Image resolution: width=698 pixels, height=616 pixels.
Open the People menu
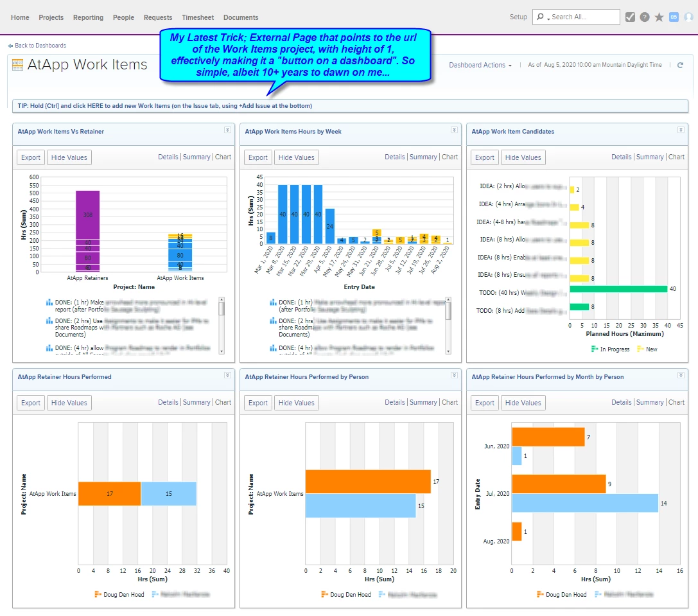(x=123, y=17)
